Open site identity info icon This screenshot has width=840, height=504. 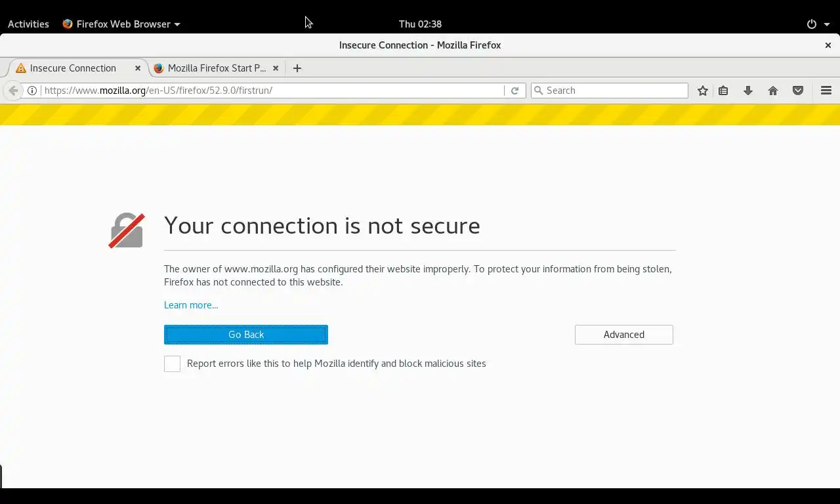click(32, 91)
